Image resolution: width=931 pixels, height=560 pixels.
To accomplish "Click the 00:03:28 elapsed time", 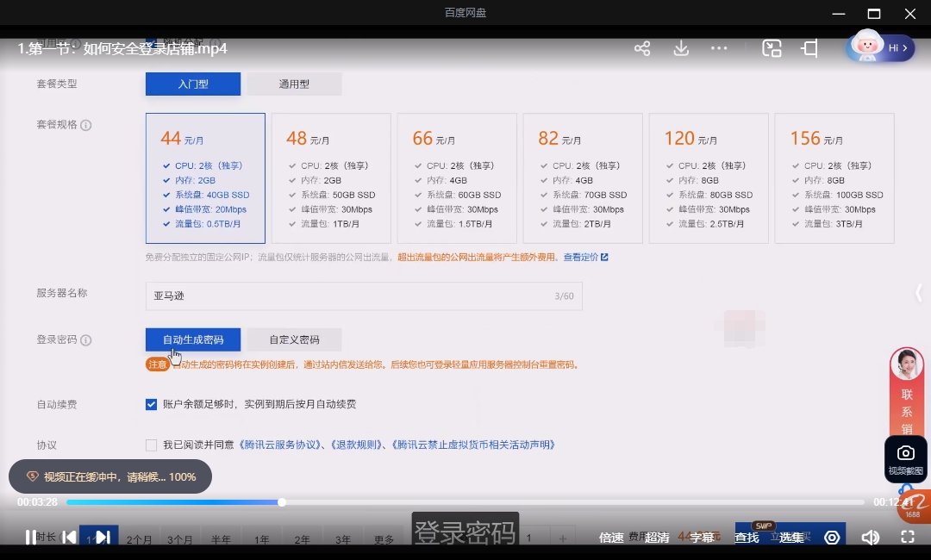I will click(x=37, y=502).
